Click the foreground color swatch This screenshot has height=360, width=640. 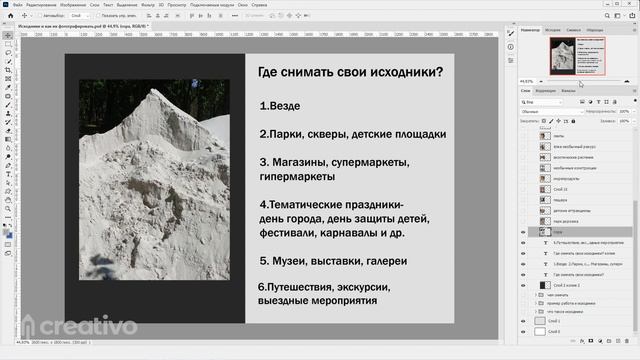(x=6, y=233)
